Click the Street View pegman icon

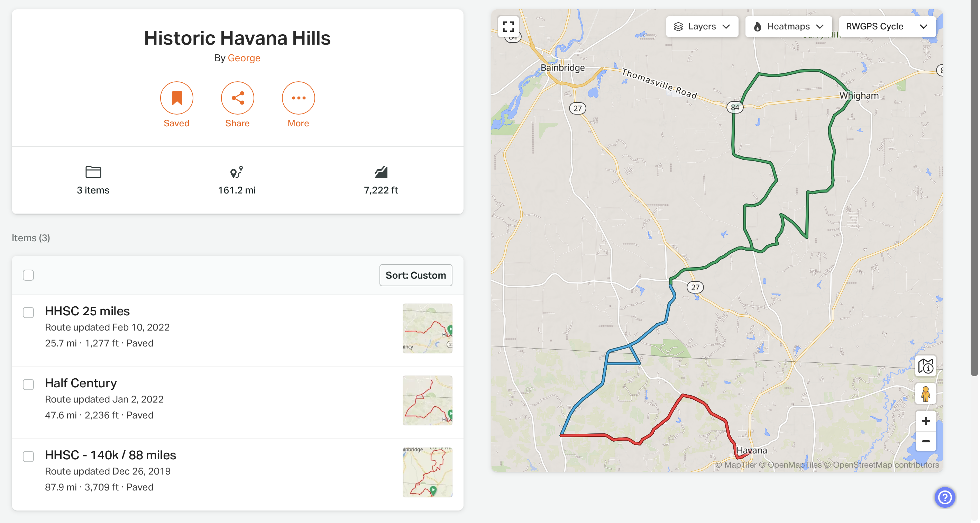(925, 394)
